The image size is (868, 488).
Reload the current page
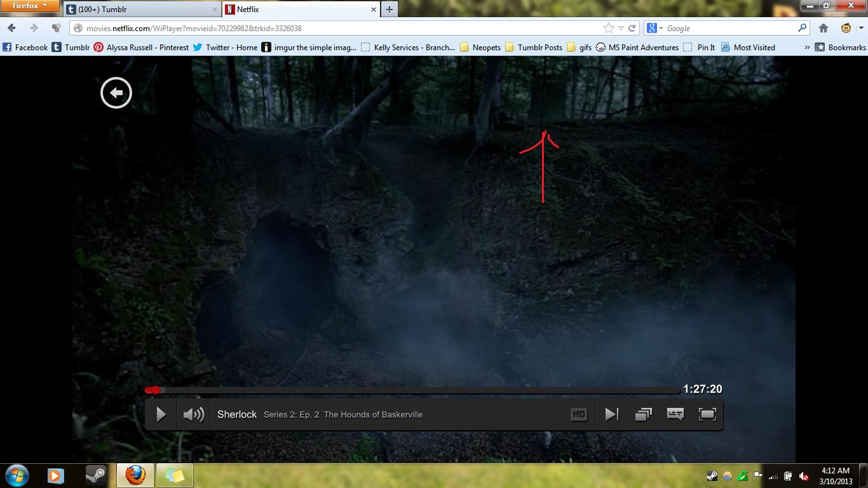pyautogui.click(x=632, y=28)
